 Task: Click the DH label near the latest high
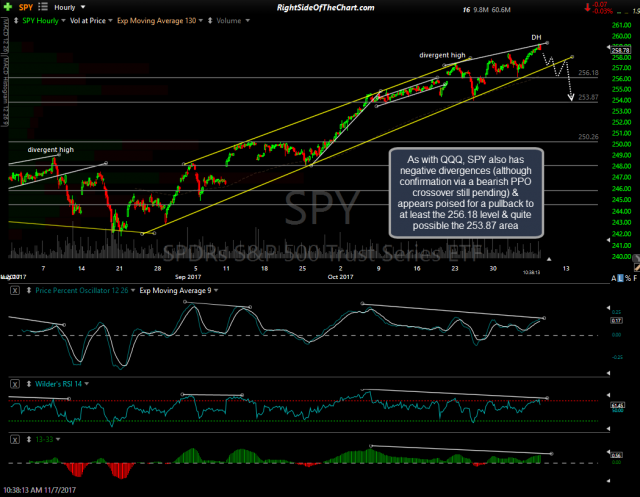click(x=536, y=37)
